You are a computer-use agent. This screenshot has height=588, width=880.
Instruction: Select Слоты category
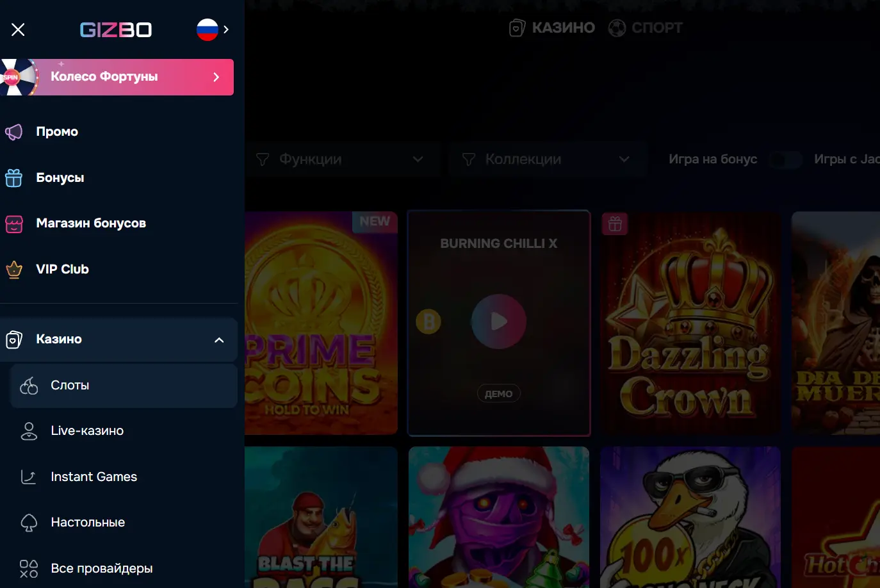pos(124,386)
